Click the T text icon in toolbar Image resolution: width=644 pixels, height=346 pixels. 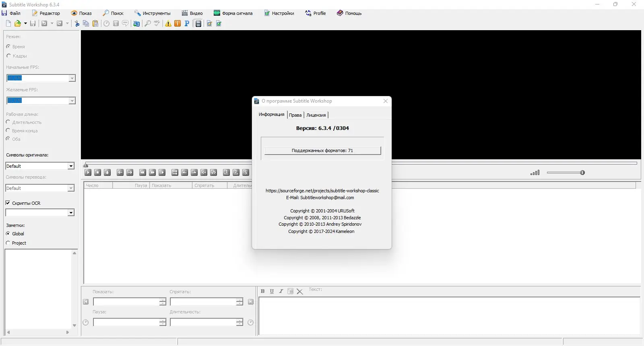116,24
